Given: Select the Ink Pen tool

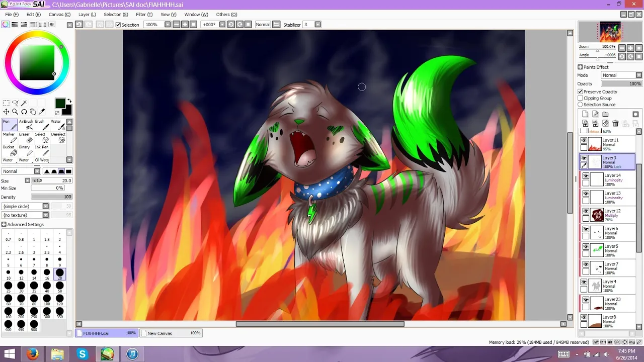Looking at the screenshot, I should pos(41,150).
